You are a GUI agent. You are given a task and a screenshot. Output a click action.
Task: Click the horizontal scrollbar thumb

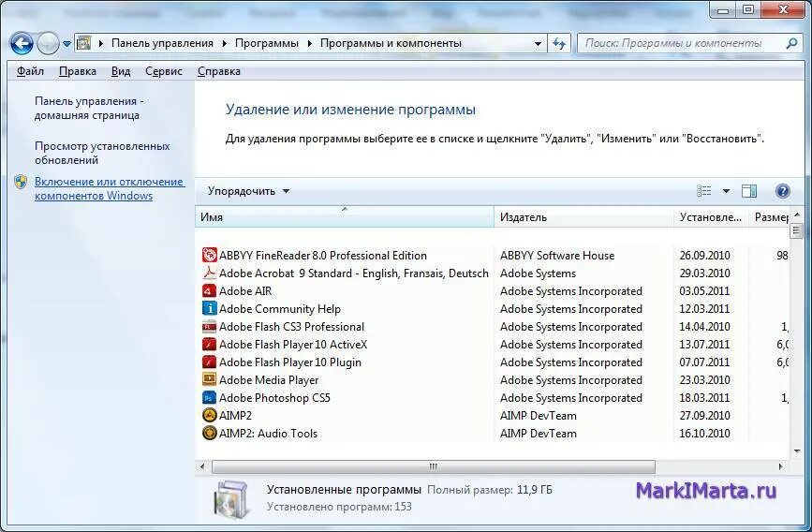pos(434,466)
